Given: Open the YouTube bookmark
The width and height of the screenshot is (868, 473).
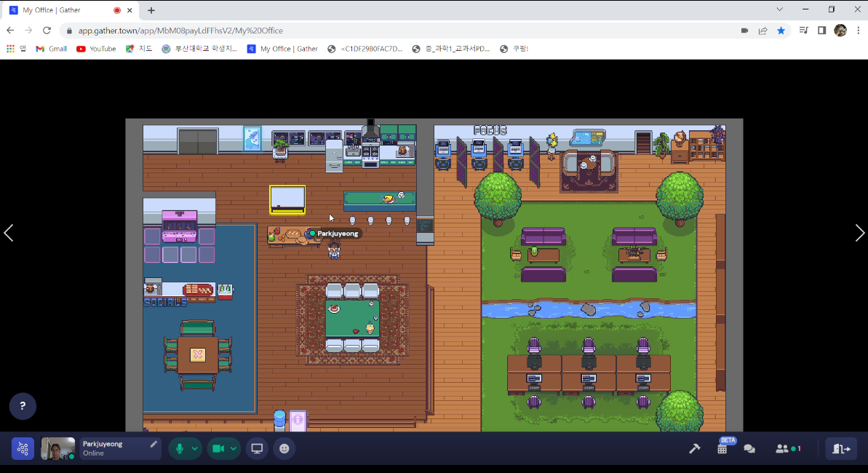Looking at the screenshot, I should pos(96,49).
